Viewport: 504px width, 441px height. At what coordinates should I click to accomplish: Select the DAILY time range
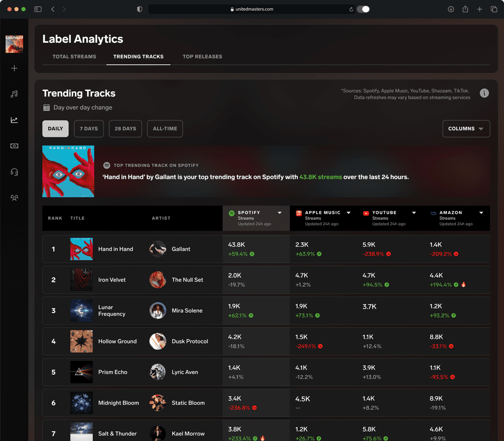55,129
